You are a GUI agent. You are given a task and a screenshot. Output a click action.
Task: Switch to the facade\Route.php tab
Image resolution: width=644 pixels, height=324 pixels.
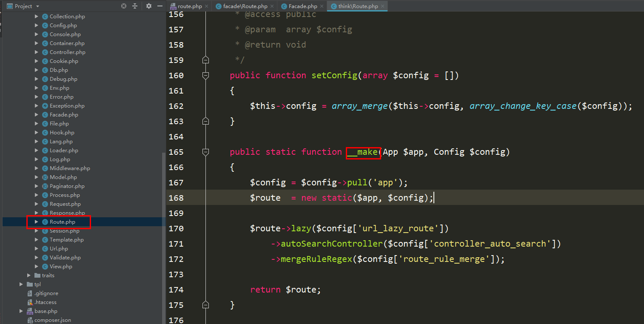(245, 6)
